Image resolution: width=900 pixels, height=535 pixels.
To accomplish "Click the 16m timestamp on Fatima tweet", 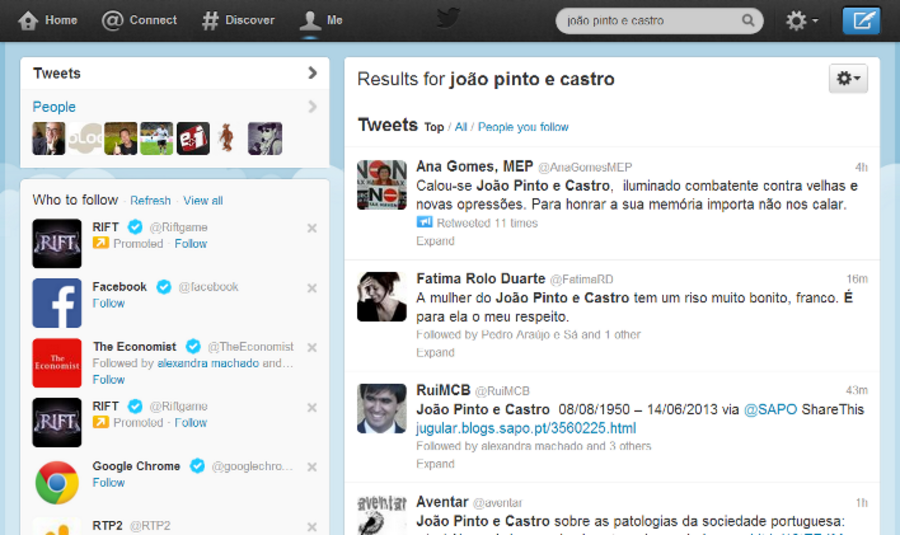I will click(x=857, y=279).
